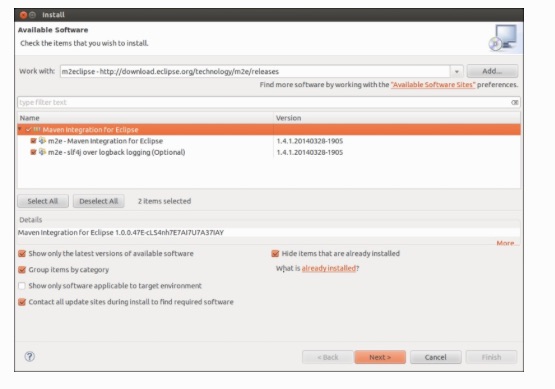
Task: Select the m2e - slf4j over logback logging row
Action: 269,152
